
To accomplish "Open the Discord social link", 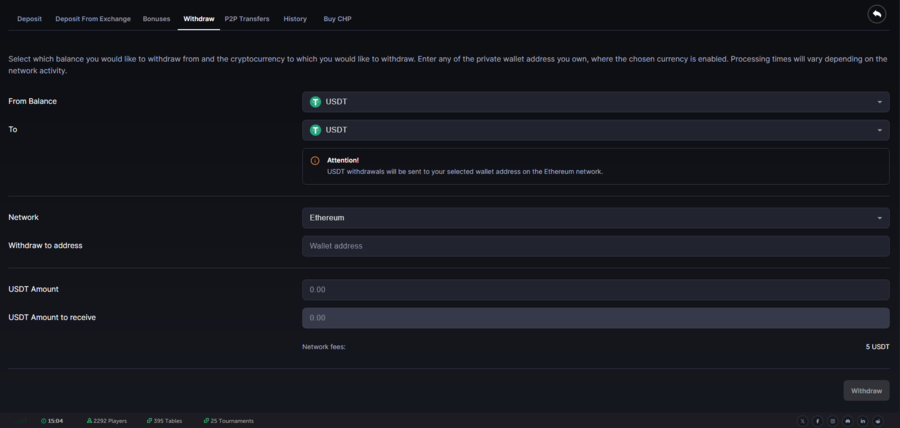I will click(847, 421).
